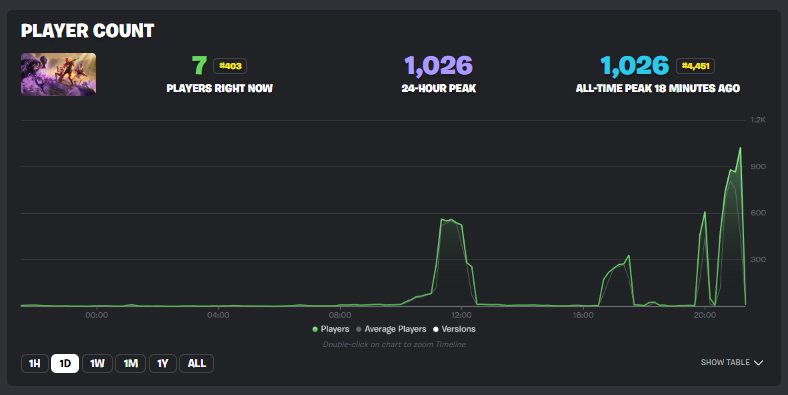The image size is (788, 395).
Task: Click the 16:00 time axis label
Action: (583, 315)
